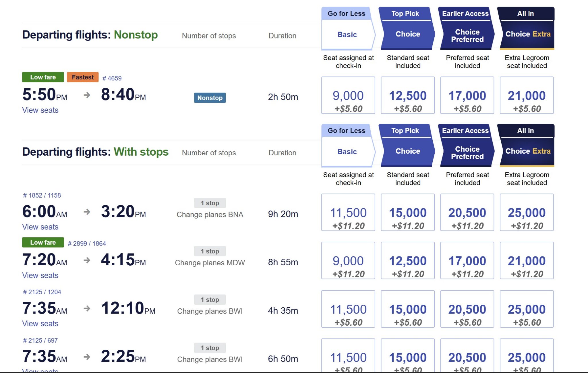The width and height of the screenshot is (588, 373).
Task: Select the 9,000 points Basic fare for flight 4659
Action: [348, 95]
